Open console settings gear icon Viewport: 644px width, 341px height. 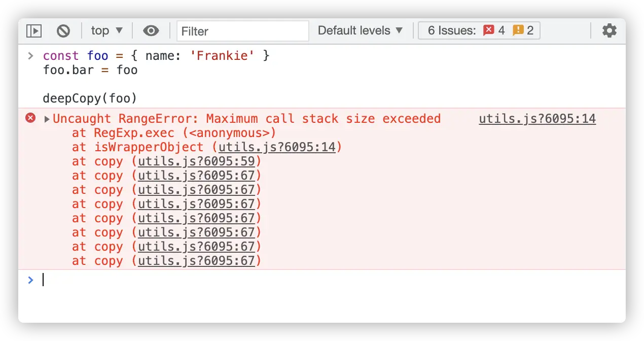tap(609, 30)
